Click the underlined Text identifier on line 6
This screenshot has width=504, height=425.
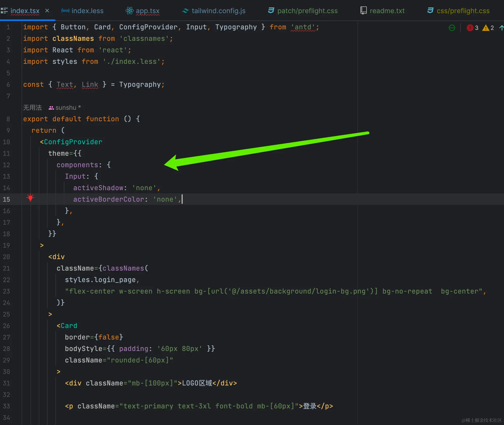click(x=65, y=85)
